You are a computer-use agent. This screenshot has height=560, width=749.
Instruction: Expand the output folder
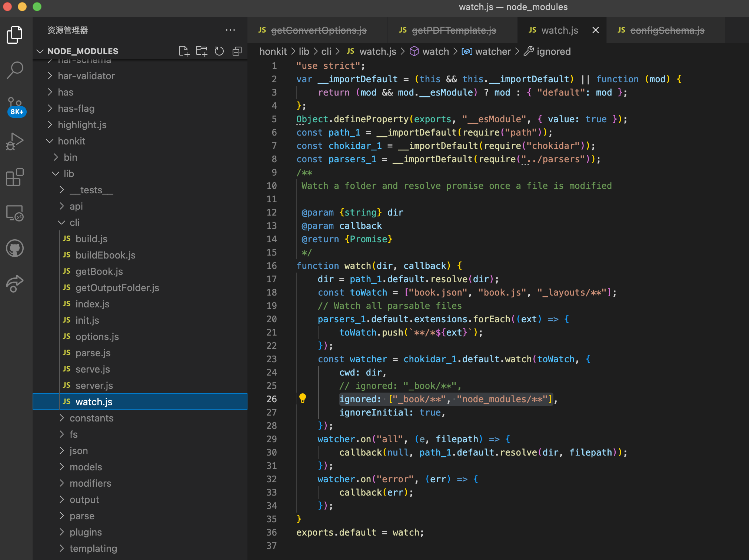point(140,500)
